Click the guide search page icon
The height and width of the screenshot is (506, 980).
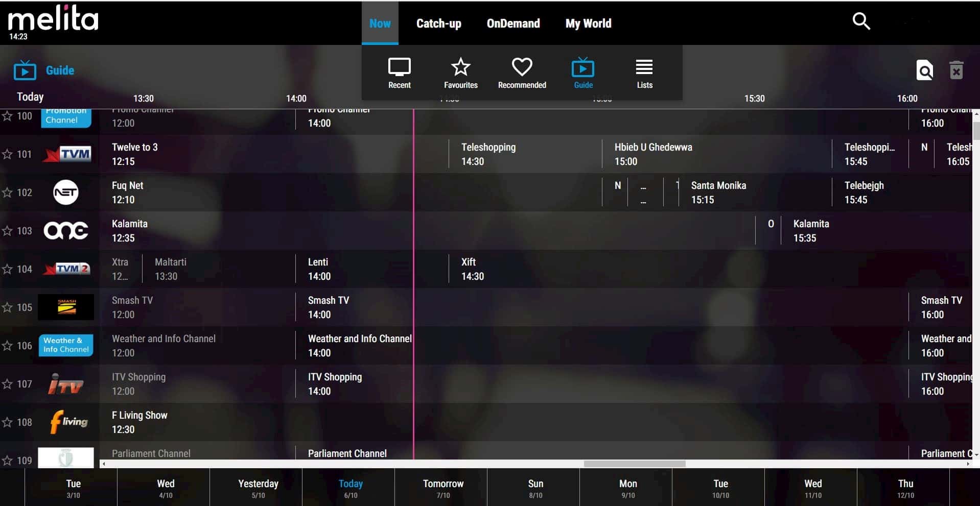click(924, 70)
